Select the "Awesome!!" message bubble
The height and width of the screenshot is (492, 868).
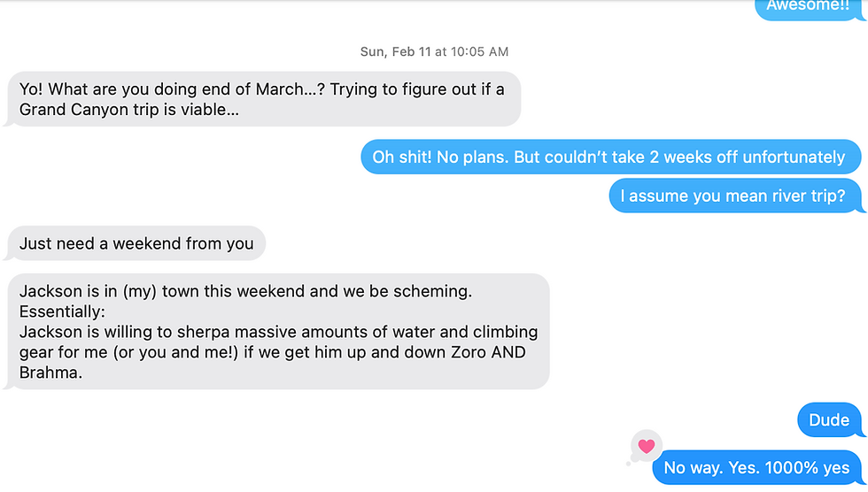pyautogui.click(x=809, y=9)
